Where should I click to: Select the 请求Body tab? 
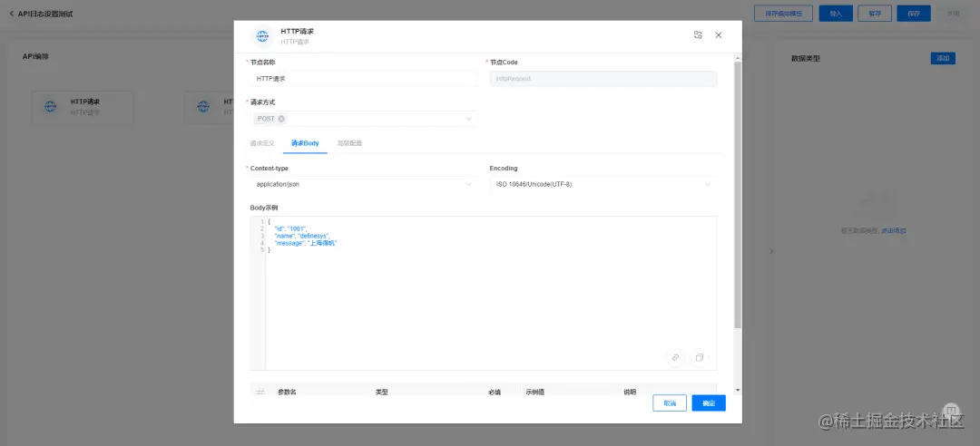click(305, 143)
